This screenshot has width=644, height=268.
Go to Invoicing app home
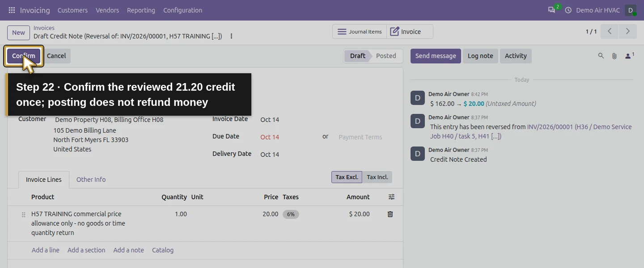pyautogui.click(x=35, y=10)
